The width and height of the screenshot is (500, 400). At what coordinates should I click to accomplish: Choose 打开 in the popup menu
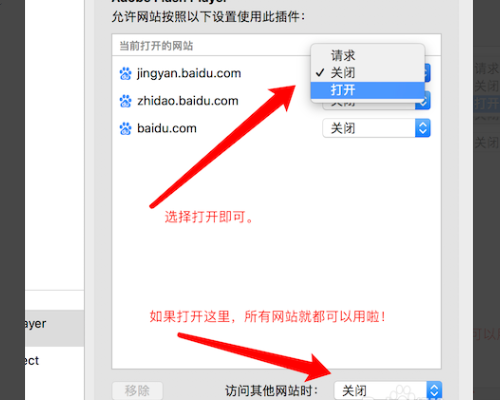tap(367, 90)
